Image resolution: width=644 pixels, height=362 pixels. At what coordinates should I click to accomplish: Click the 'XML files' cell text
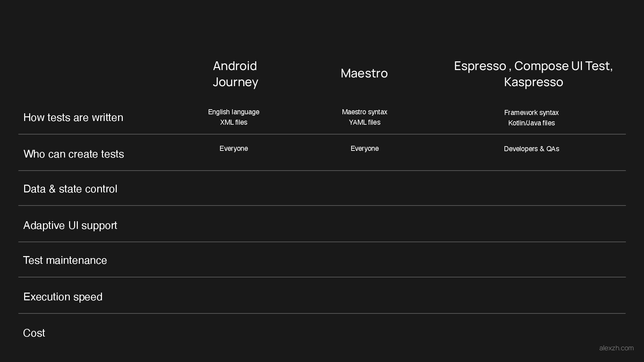coord(234,122)
